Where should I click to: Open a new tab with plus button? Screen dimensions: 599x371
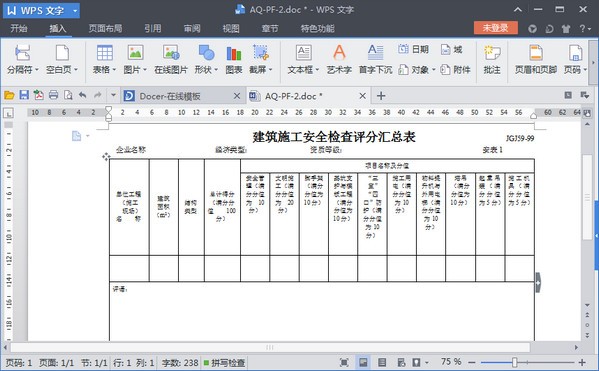pos(381,96)
